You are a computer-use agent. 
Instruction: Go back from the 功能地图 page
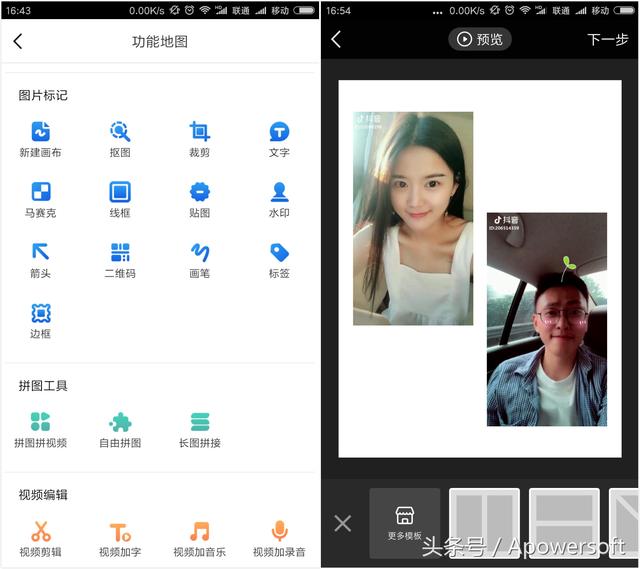coord(17,41)
